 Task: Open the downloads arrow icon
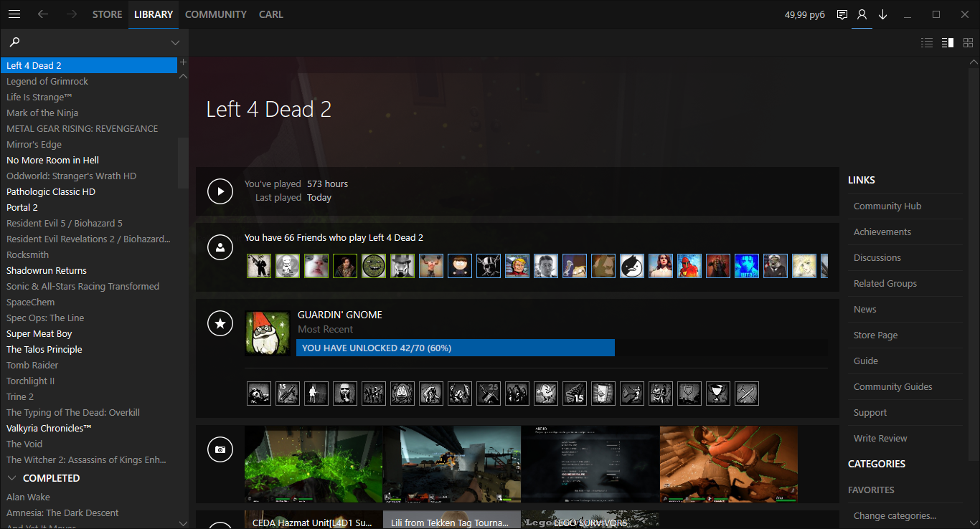tap(883, 14)
